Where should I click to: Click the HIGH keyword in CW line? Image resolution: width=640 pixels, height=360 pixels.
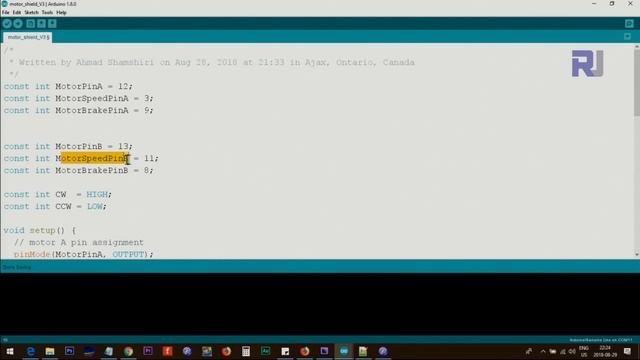click(x=97, y=194)
